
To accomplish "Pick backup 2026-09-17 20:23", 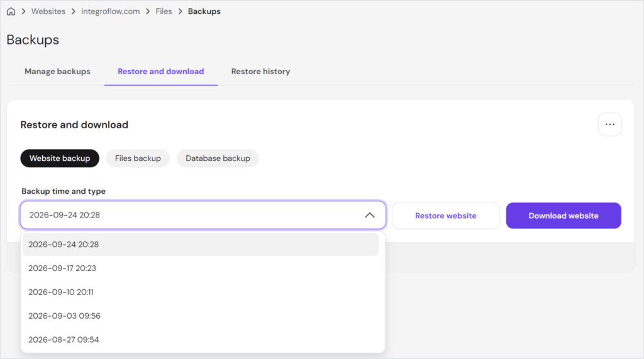I will 201,268.
